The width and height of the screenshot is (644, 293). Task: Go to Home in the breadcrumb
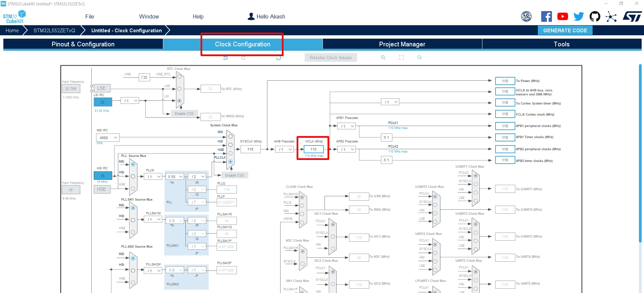(12, 30)
